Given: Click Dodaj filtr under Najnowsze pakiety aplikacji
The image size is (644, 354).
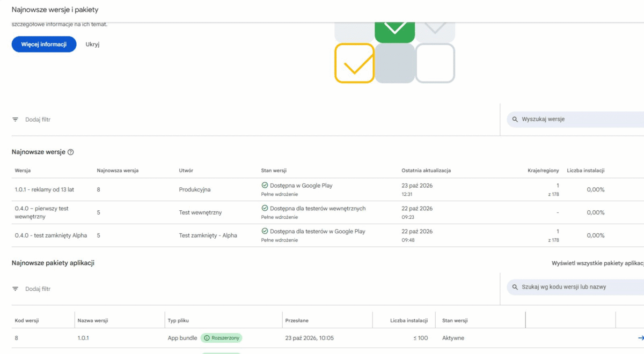Looking at the screenshot, I should point(38,289).
